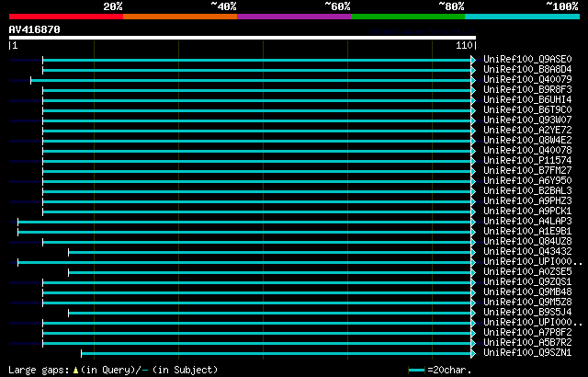Click the 110 end position label

point(464,46)
